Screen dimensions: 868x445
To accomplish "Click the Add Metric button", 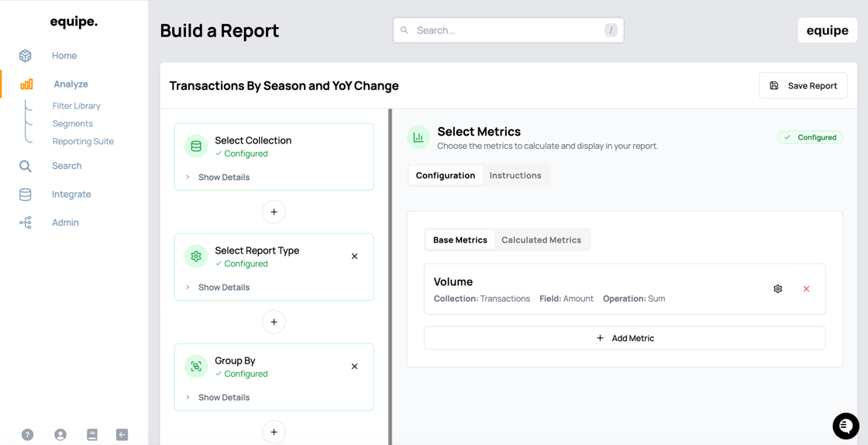I will (x=625, y=338).
